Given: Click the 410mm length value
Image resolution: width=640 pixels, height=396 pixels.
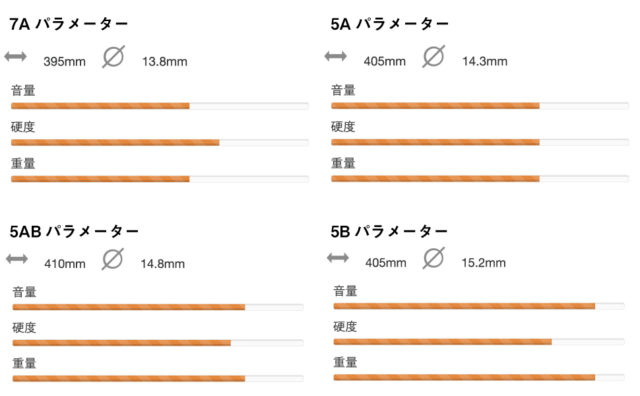Looking at the screenshot, I should [x=65, y=264].
